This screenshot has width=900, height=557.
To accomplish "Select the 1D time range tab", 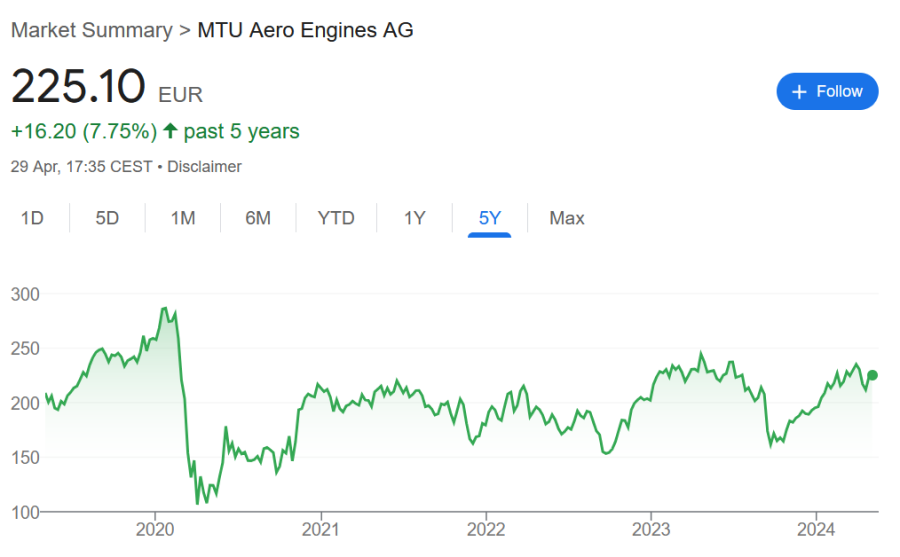I will [x=32, y=218].
